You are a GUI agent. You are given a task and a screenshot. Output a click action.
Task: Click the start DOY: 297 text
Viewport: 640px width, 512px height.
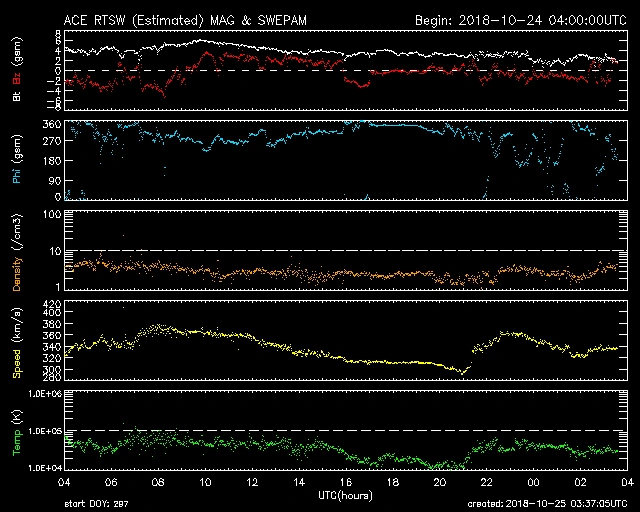click(x=97, y=505)
